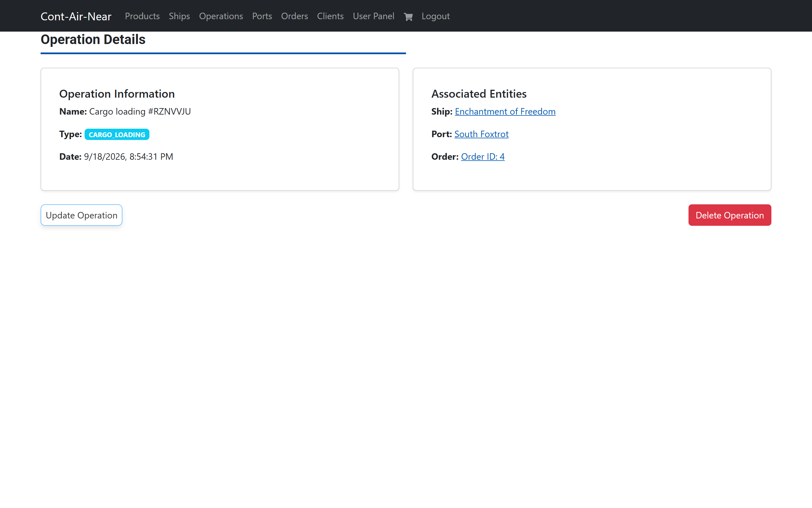Click the Associated Entities card title
812x508 pixels.
(479, 93)
